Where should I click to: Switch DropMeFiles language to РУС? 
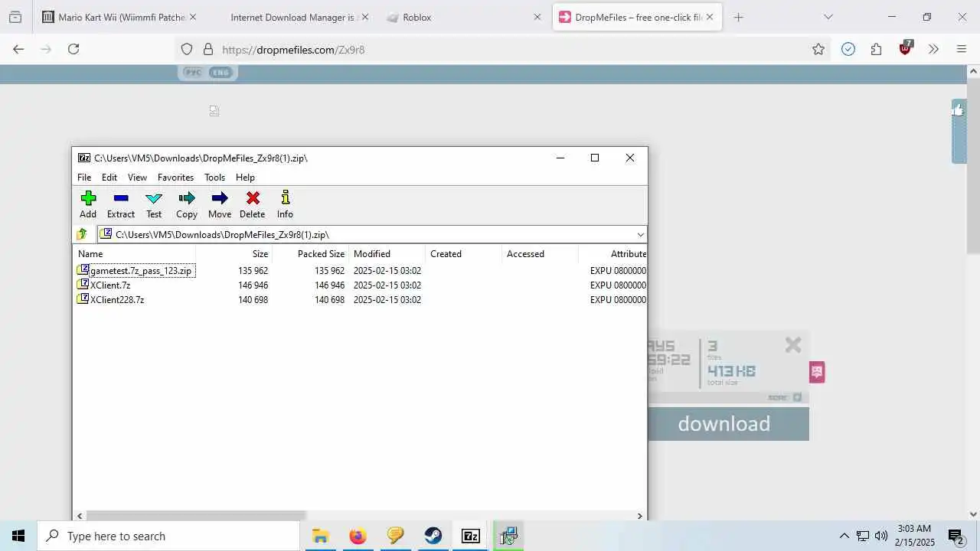[193, 73]
